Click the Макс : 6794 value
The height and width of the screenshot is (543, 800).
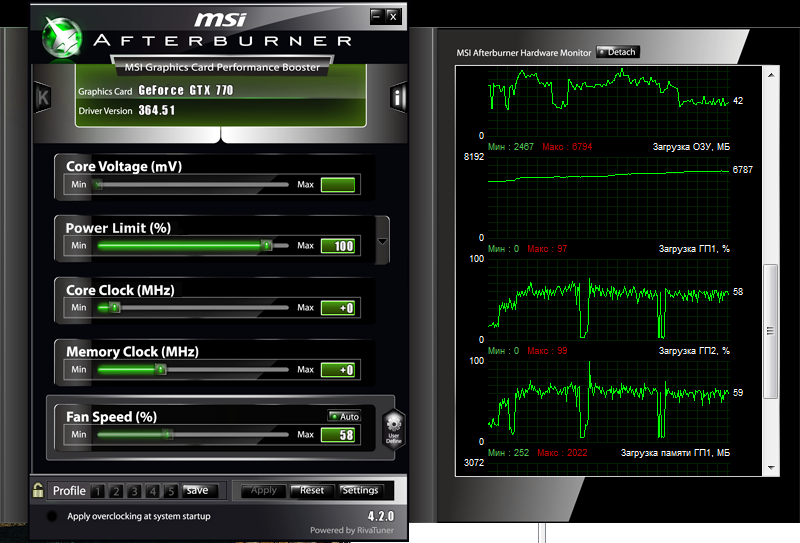567,147
